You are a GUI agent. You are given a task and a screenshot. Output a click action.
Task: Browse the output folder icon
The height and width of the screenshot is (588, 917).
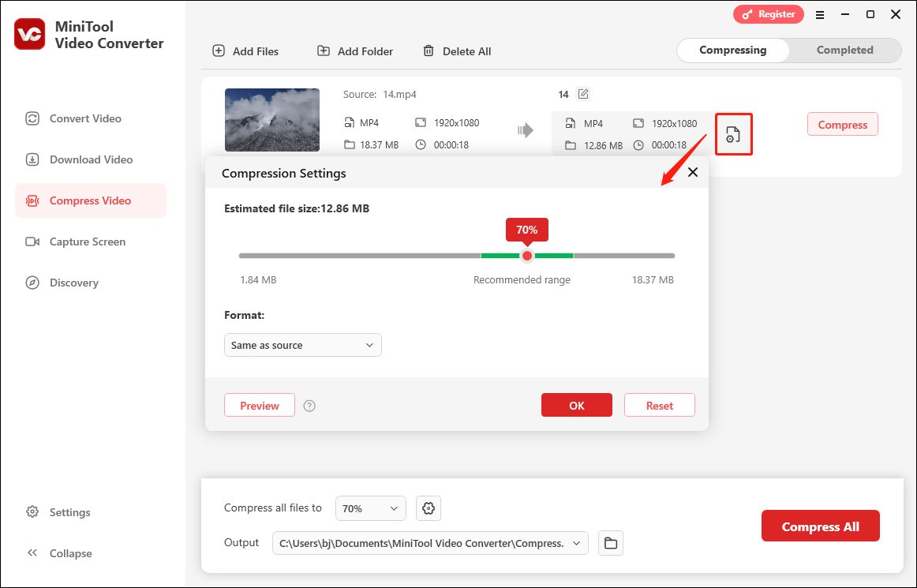pyautogui.click(x=611, y=543)
